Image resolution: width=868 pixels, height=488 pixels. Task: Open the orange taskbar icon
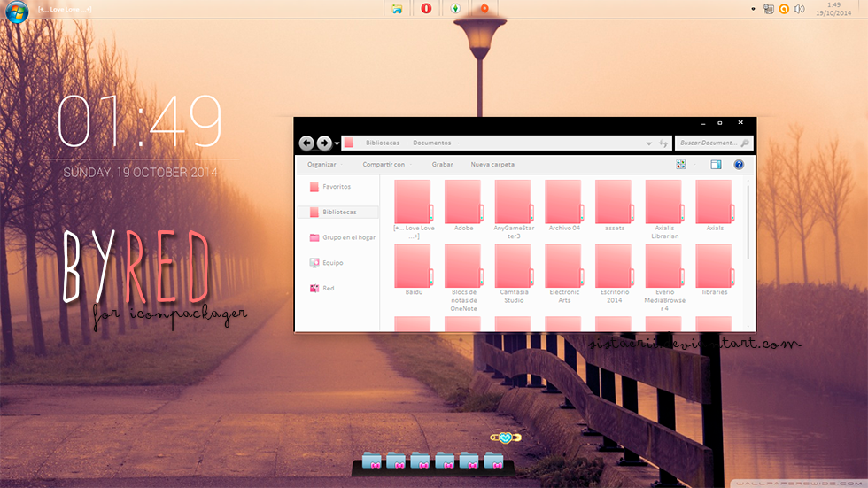(484, 8)
